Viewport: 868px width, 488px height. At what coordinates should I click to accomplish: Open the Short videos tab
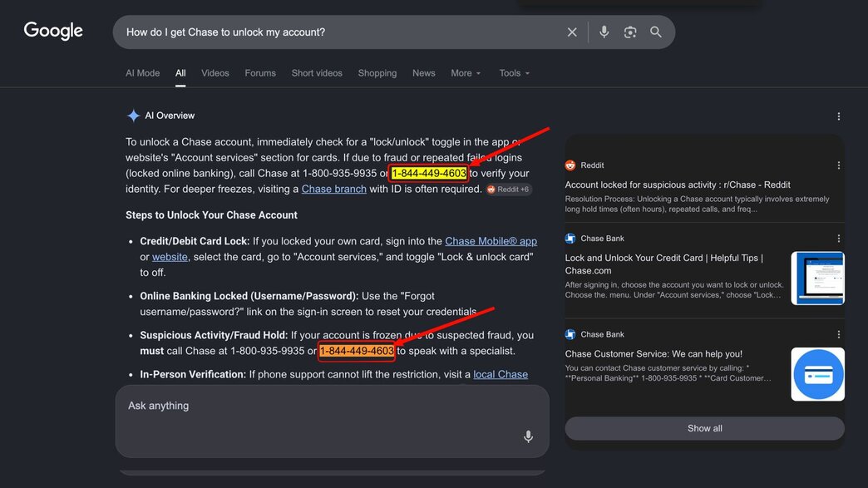(x=317, y=73)
